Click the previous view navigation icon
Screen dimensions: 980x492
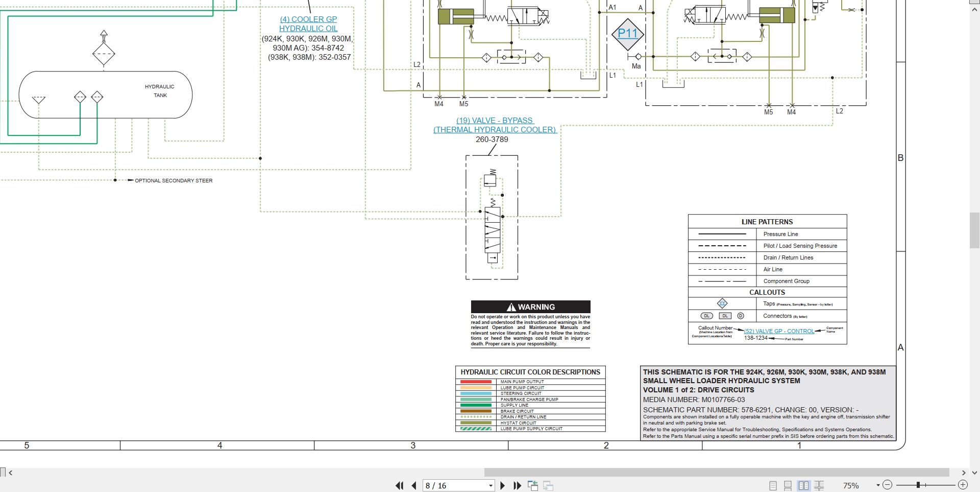(x=533, y=485)
